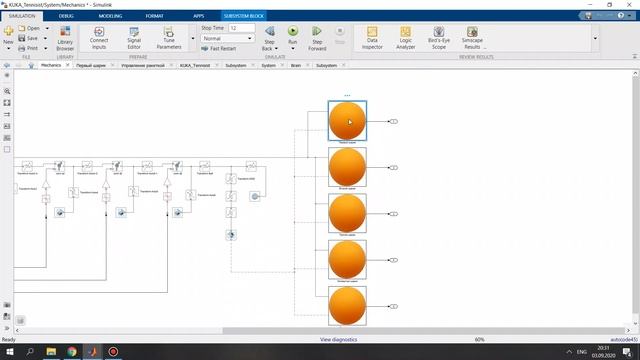
Task: Expand the Prepare gallery arrow
Action: tap(193, 38)
